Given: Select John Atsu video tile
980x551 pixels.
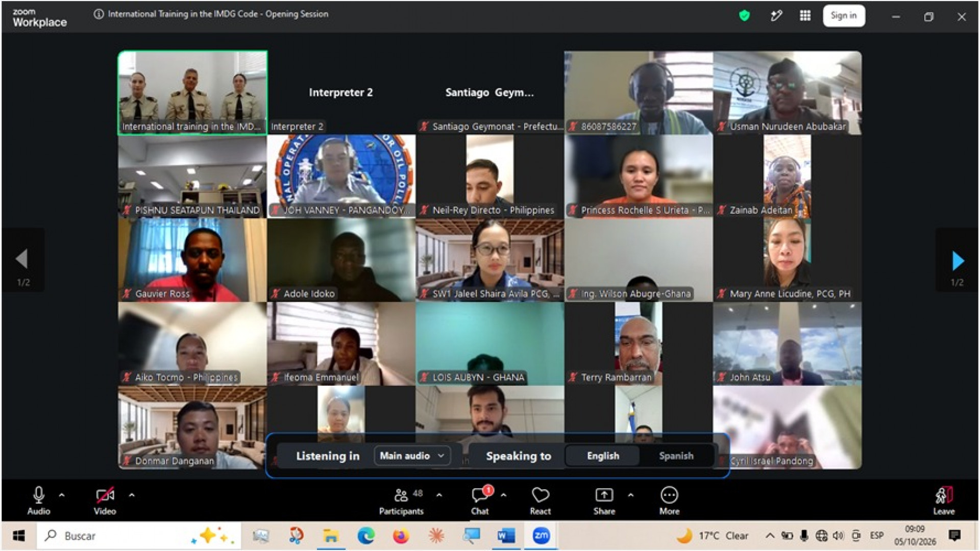Looking at the screenshot, I should 788,343.
